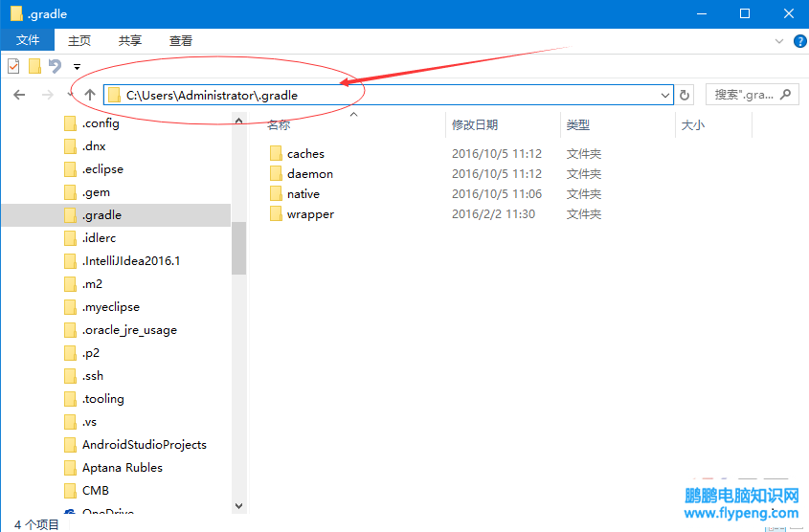
Task: Open the 文件 menu tab
Action: pyautogui.click(x=28, y=41)
